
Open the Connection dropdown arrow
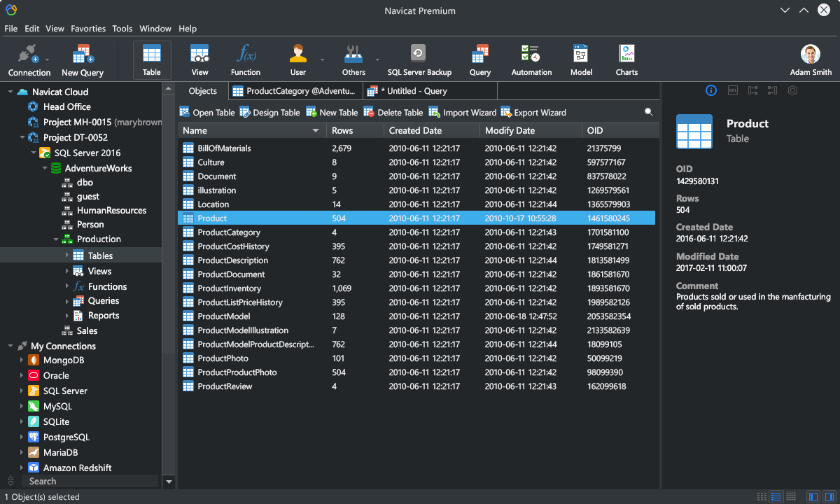[x=48, y=60]
